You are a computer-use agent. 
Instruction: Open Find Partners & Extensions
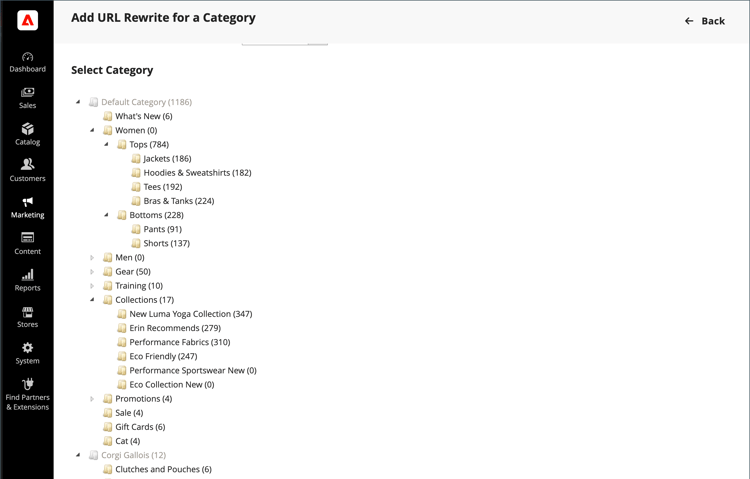pos(27,392)
